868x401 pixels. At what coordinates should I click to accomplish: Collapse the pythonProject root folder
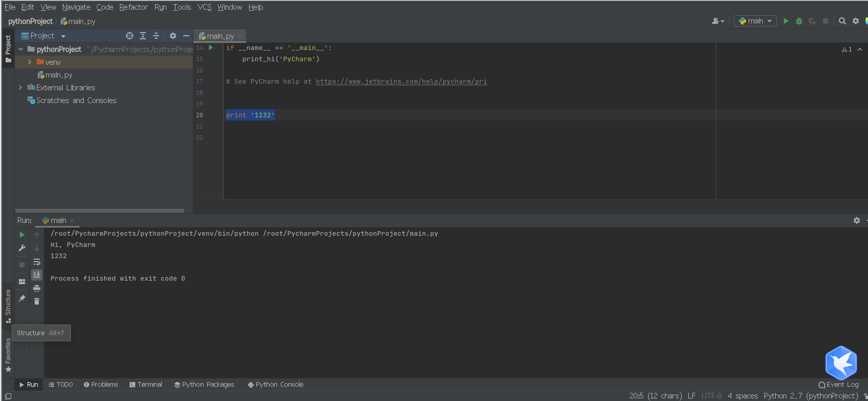tap(20, 49)
